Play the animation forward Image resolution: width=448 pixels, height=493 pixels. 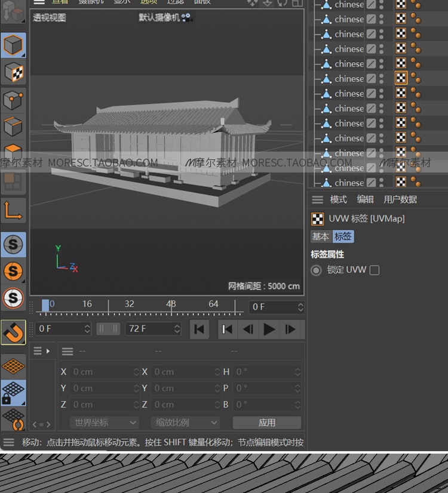pos(269,329)
